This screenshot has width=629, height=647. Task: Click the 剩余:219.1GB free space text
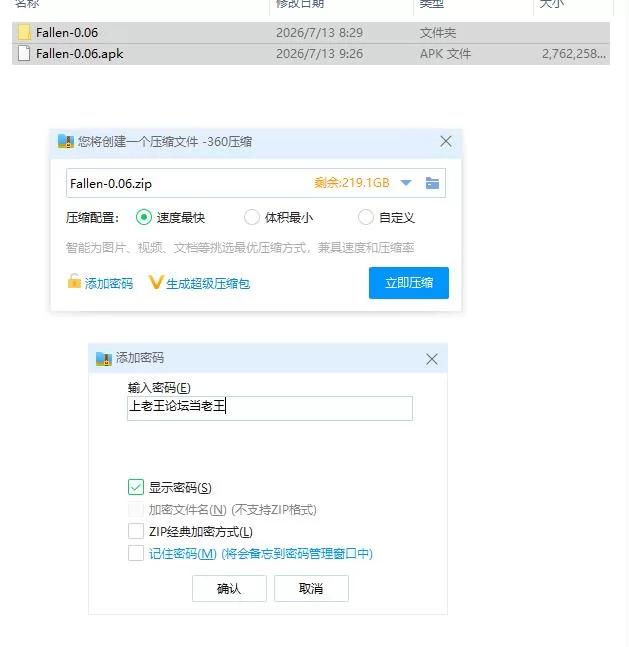coord(352,183)
